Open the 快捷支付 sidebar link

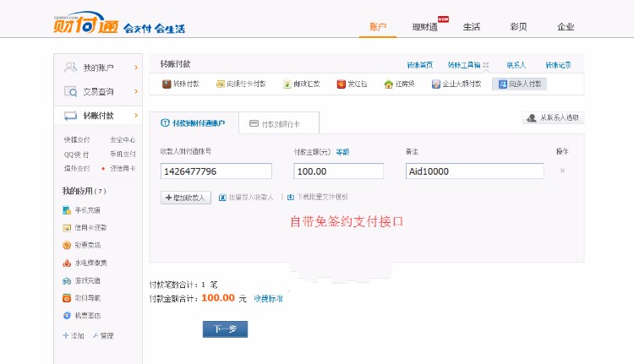click(77, 140)
